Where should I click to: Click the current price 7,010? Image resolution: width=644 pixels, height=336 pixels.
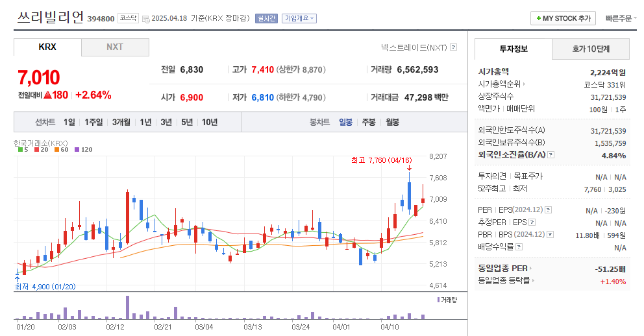coord(38,78)
